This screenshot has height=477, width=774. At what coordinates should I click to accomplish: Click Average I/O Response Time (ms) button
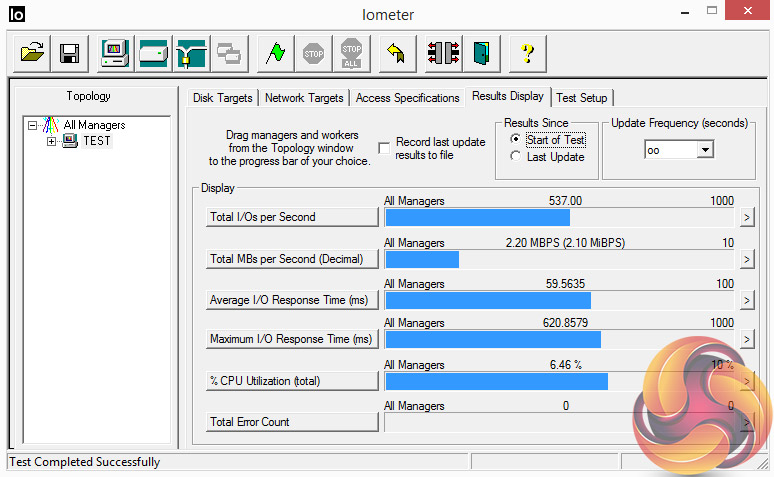coord(292,300)
